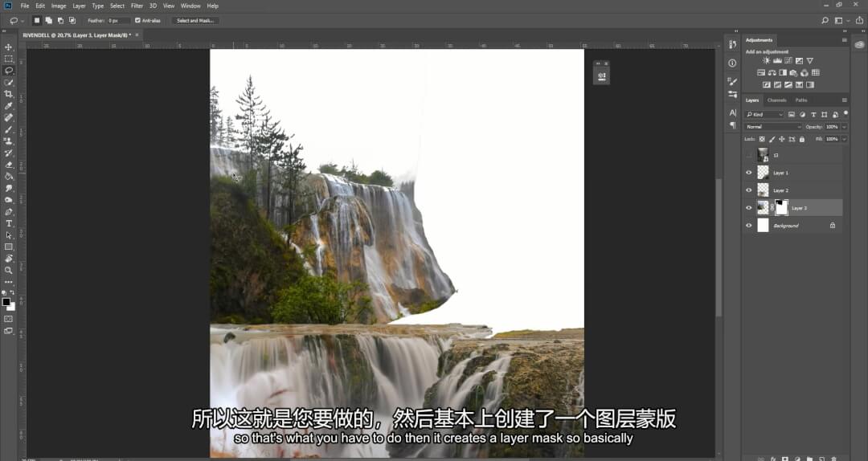The image size is (868, 461).
Task: Select the Hand tool
Action: pos(8,259)
